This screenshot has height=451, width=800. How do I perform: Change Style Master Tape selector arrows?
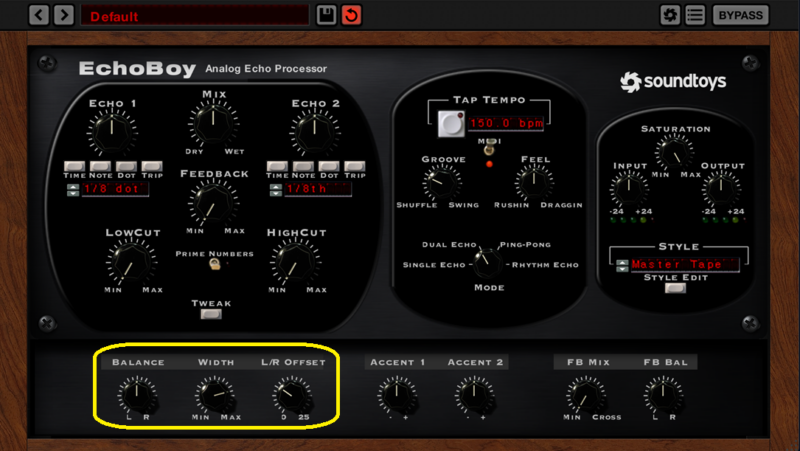point(622,266)
